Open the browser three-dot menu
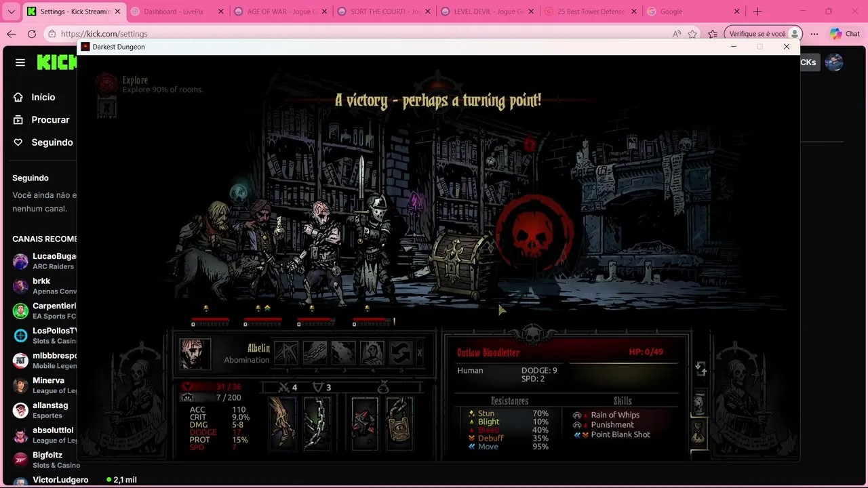 814,34
